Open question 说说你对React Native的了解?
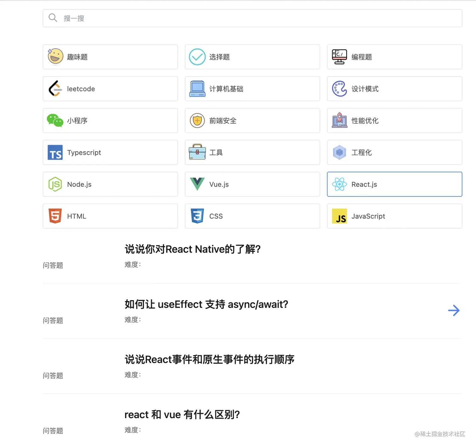The image size is (476, 448). click(x=193, y=249)
